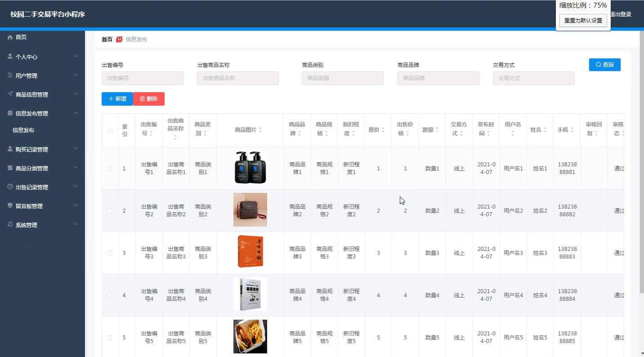The width and height of the screenshot is (644, 357).
Task: Click the home icon beside 首页 in sidebar
Action: 10,37
